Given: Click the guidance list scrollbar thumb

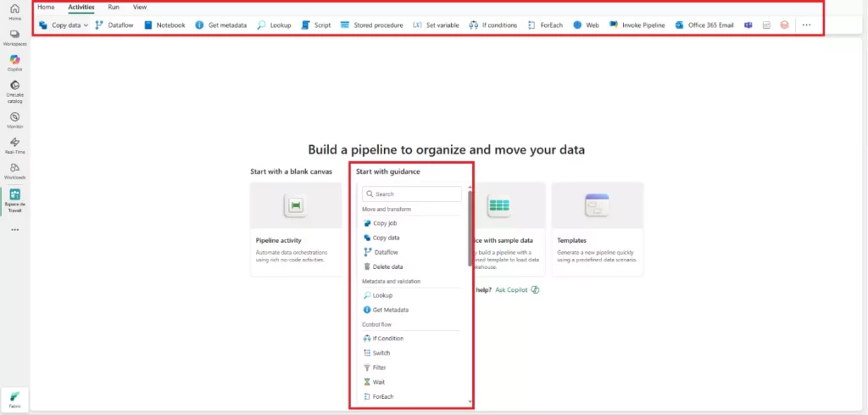Looking at the screenshot, I should tap(470, 228).
